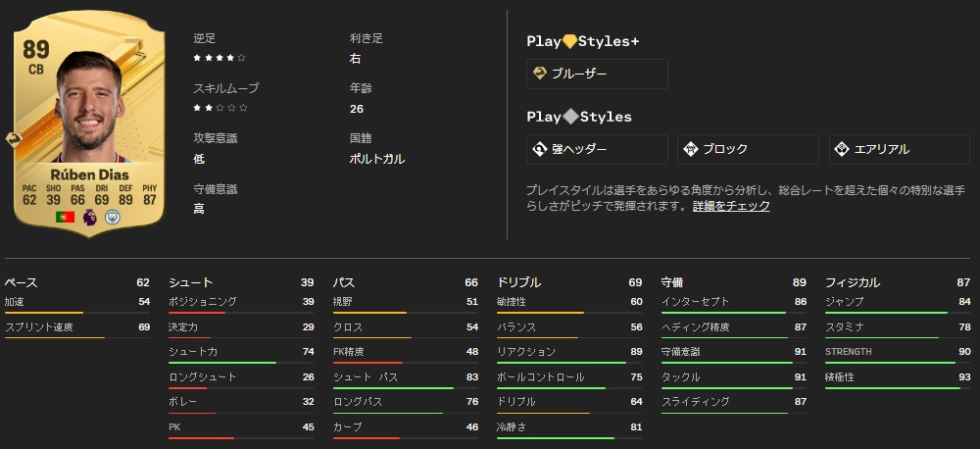Screen dimensions: 980x449
Task: Select the エアリアル PlayStyle button label
Action: coord(882,149)
